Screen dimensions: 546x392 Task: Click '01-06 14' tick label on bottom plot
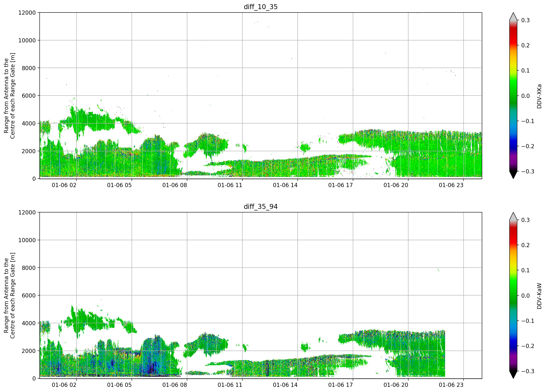point(285,385)
